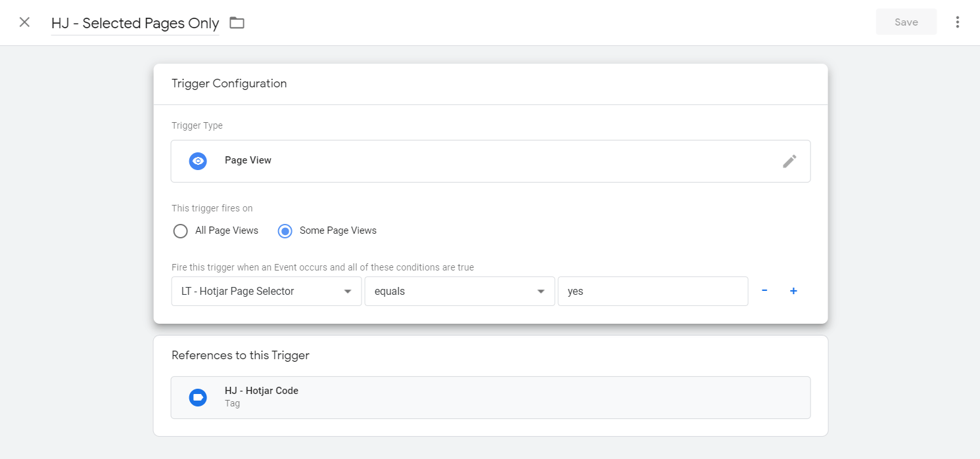
Task: Select the All Page Views radio button
Action: (180, 231)
